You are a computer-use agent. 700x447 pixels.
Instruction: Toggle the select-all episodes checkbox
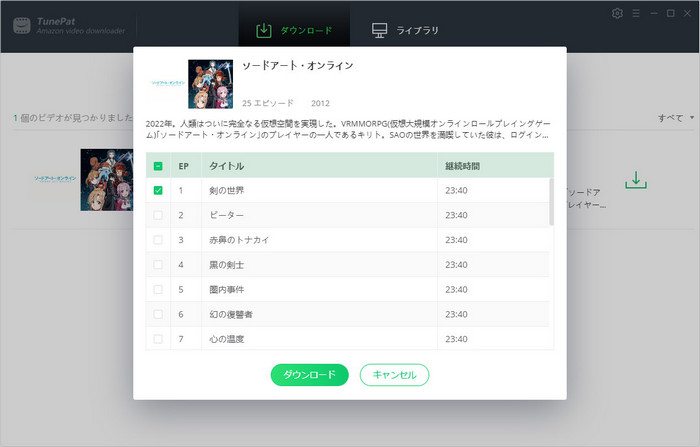(158, 166)
